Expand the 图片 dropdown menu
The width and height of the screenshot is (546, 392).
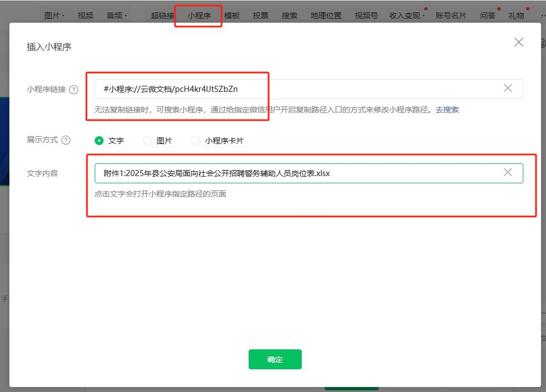coord(55,16)
